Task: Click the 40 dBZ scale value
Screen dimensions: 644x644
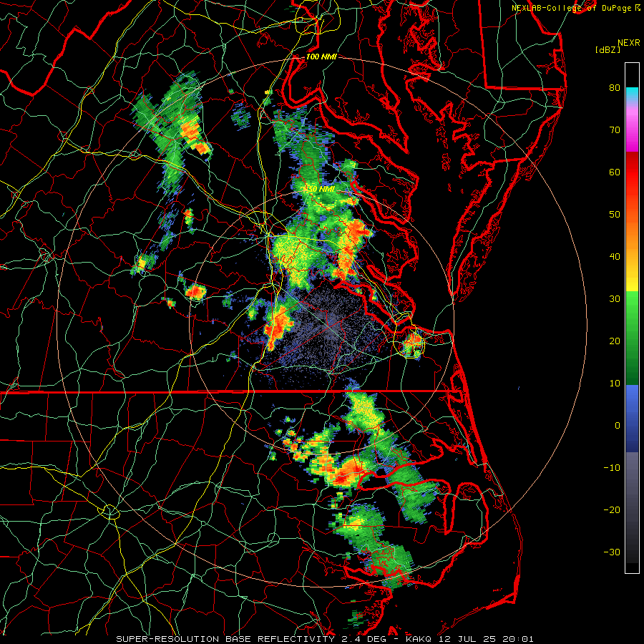Action: pyautogui.click(x=615, y=257)
